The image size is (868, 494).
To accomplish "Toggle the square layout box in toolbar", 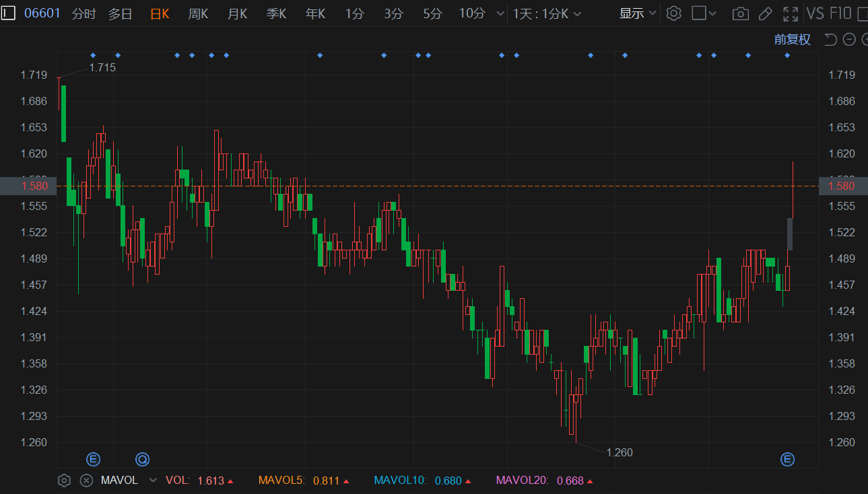I will click(x=699, y=13).
